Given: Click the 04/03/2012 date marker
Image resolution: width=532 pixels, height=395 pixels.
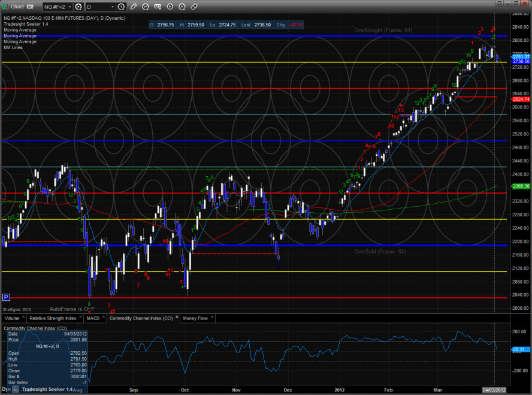Looking at the screenshot, I should [494, 389].
